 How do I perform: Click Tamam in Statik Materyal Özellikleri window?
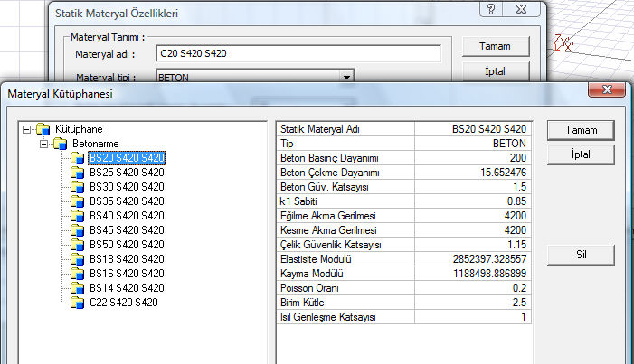click(496, 46)
